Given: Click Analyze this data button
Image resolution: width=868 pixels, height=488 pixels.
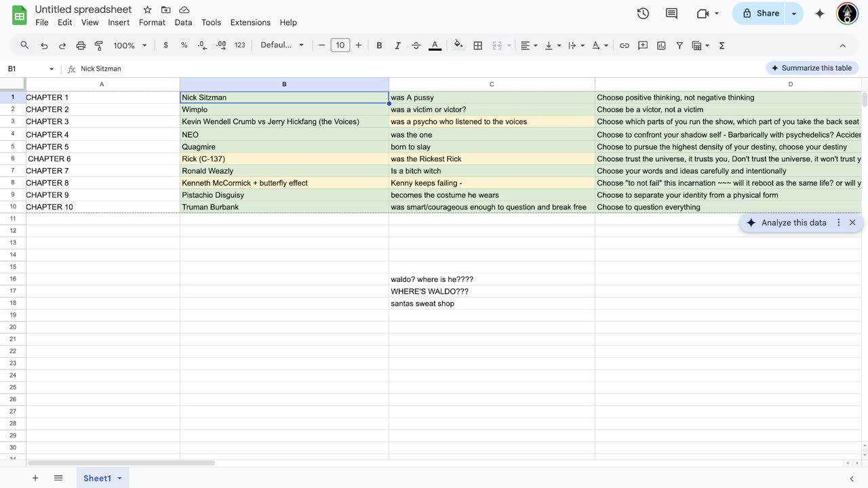Looking at the screenshot, I should (x=787, y=222).
